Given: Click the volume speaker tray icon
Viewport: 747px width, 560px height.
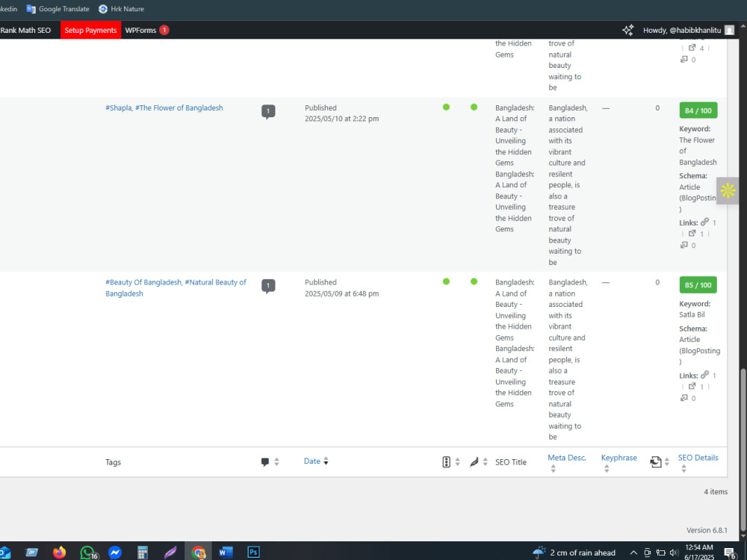Looking at the screenshot, I should tap(673, 553).
